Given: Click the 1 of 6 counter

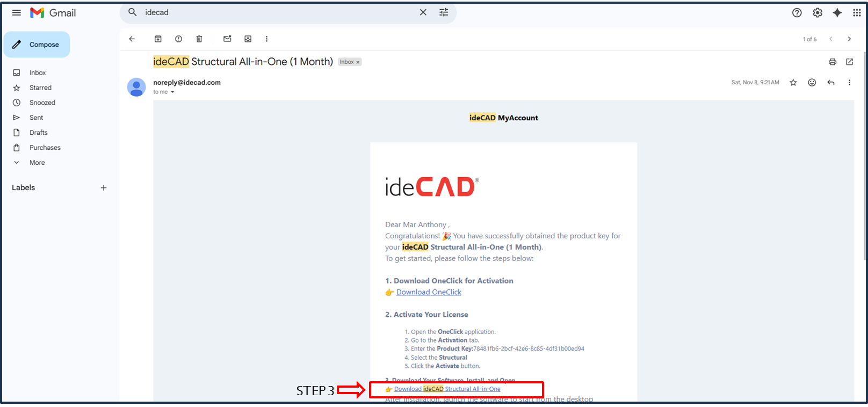Looking at the screenshot, I should point(810,39).
